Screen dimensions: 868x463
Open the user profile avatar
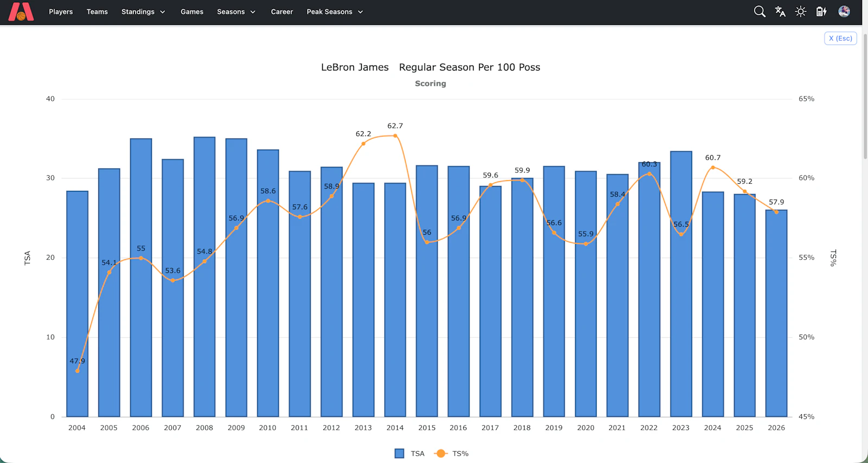coord(844,11)
